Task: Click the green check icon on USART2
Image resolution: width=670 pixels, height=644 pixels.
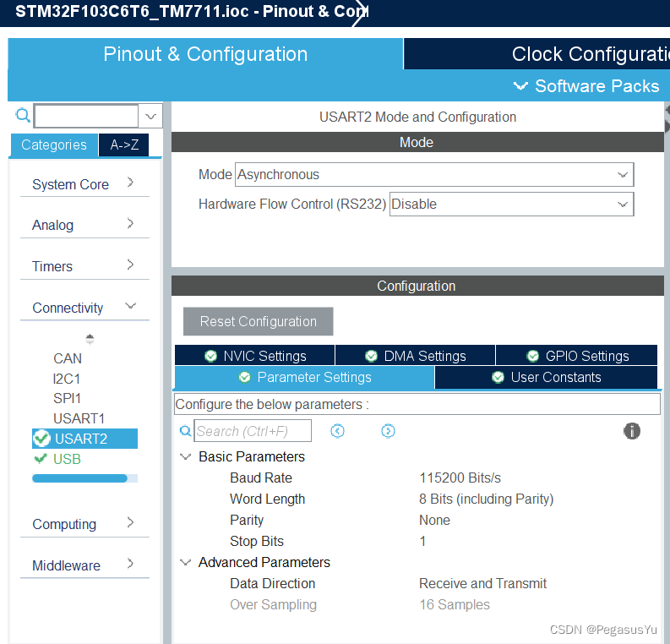Action: pos(41,439)
